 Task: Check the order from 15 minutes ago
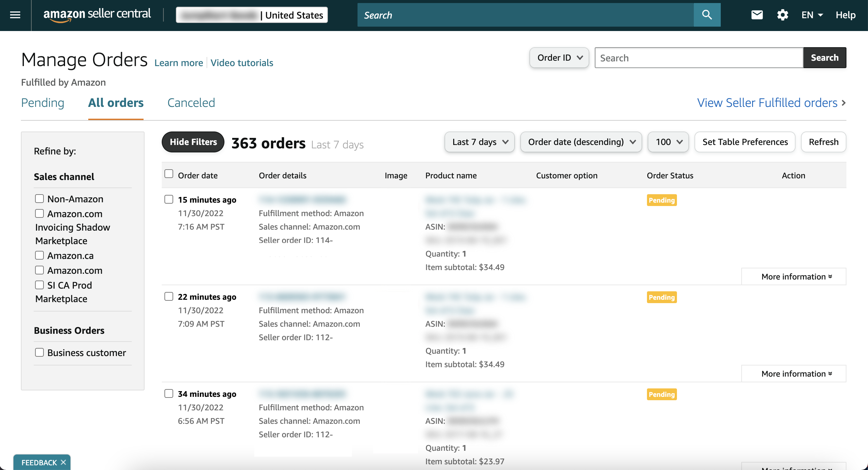169,199
